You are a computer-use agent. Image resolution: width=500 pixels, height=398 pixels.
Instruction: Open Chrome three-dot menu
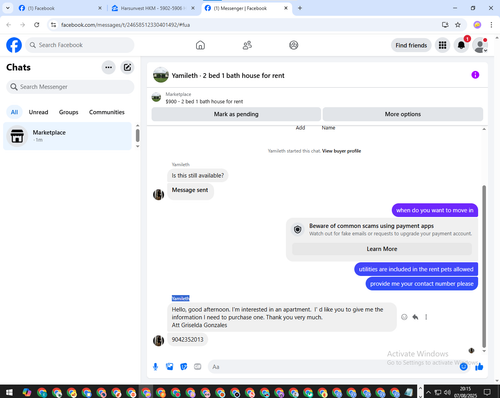click(491, 25)
